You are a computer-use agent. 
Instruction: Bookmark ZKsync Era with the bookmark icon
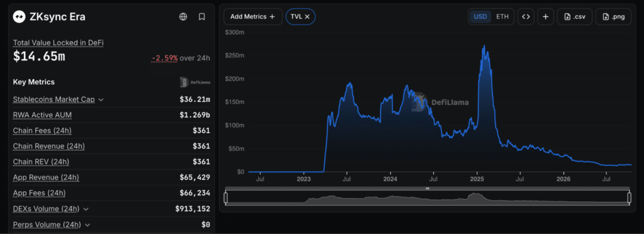coord(202,16)
